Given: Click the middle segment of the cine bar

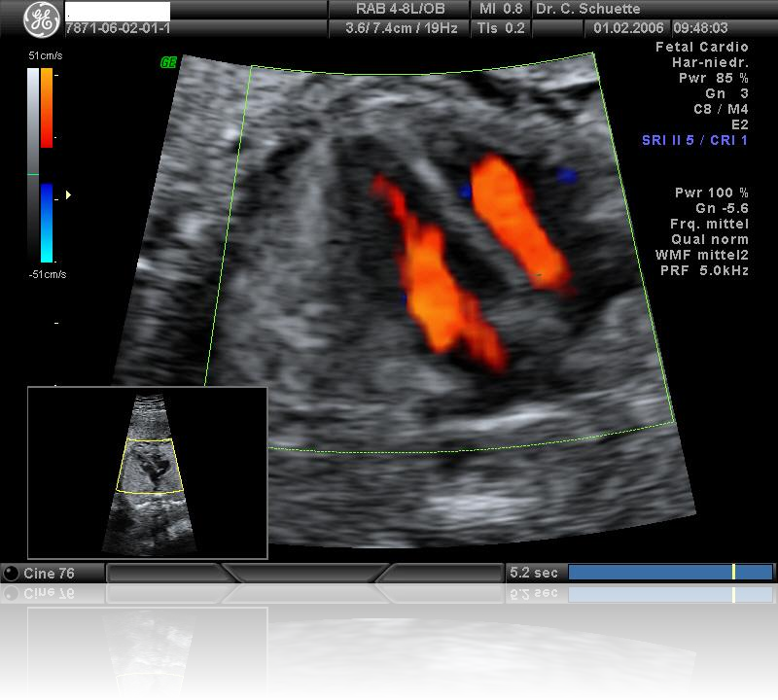Looking at the screenshot, I should [x=303, y=574].
